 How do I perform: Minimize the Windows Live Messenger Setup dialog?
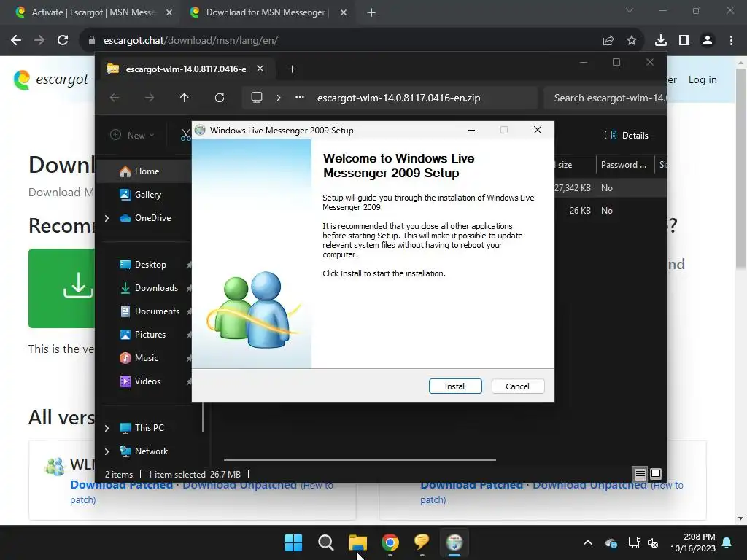click(x=471, y=130)
